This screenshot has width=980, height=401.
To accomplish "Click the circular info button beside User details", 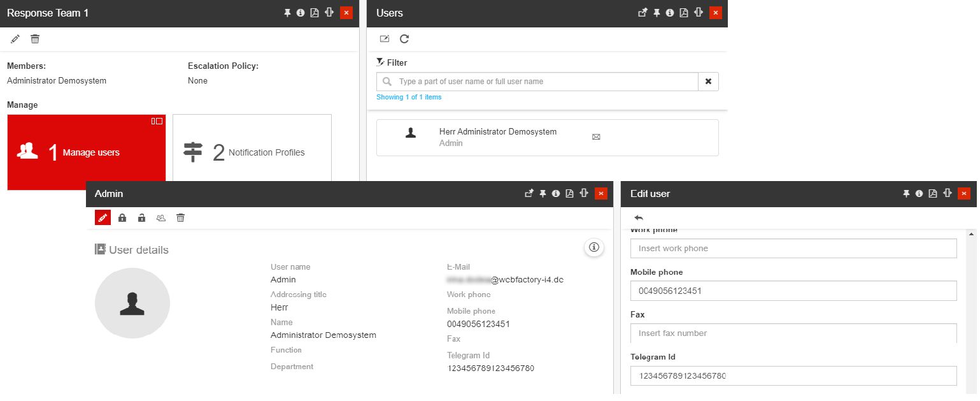I will [594, 247].
